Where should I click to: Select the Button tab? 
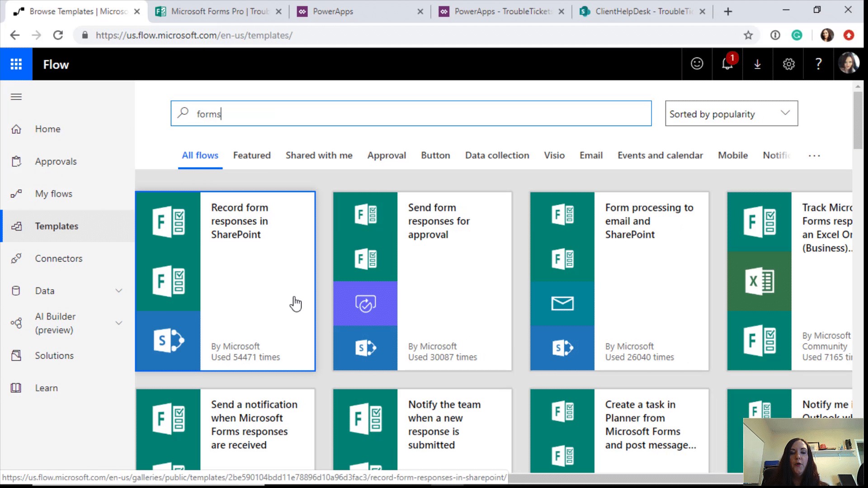[435, 155]
